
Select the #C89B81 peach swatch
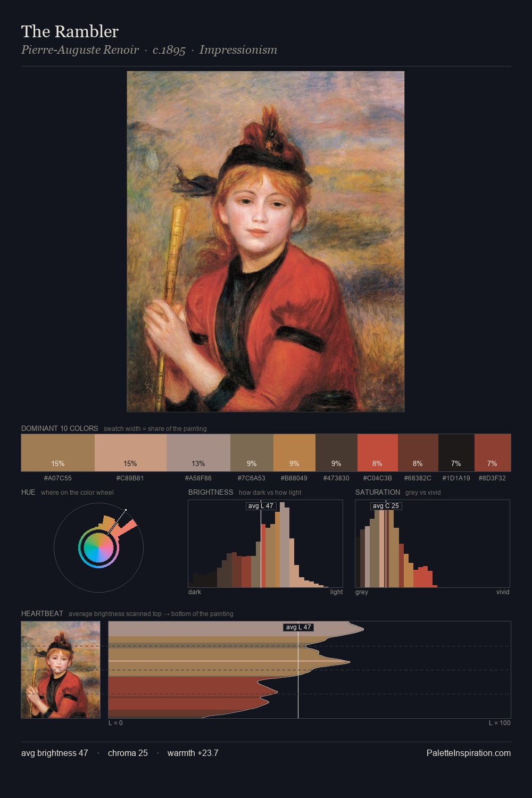[x=130, y=453]
